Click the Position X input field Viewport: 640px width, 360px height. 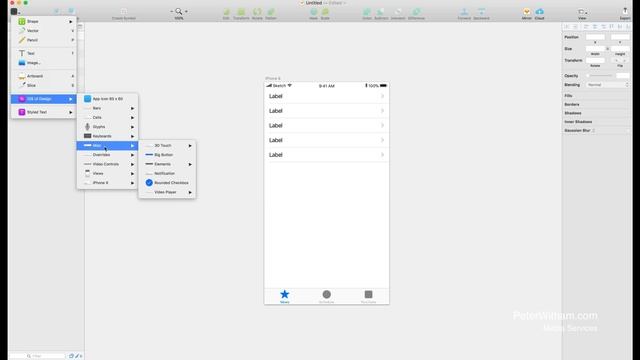595,37
